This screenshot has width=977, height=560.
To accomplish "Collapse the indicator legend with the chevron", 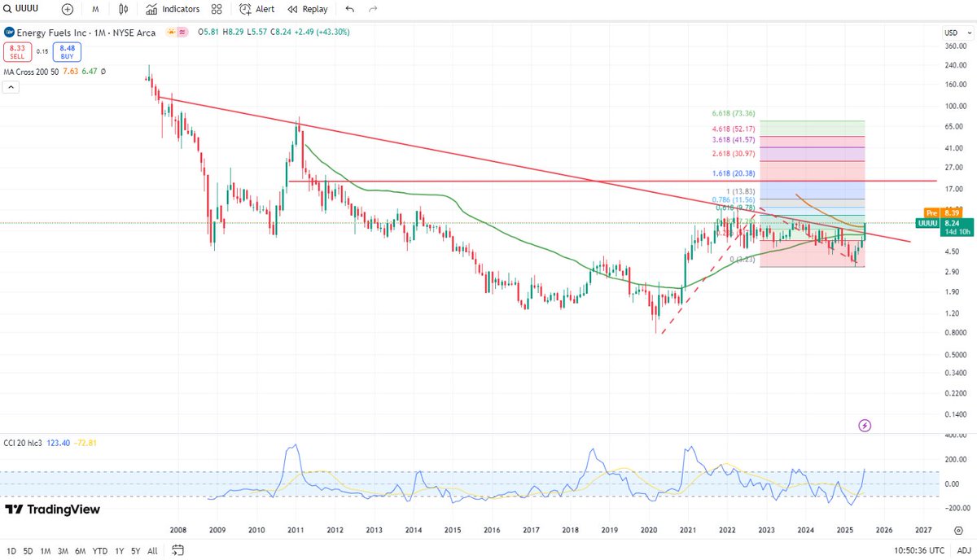I will point(11,89).
